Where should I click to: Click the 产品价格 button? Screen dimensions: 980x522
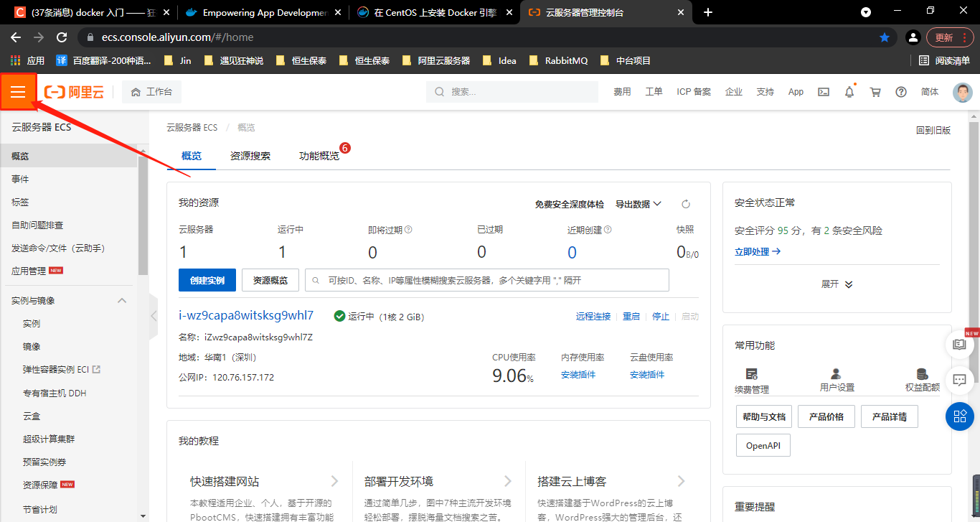(827, 416)
